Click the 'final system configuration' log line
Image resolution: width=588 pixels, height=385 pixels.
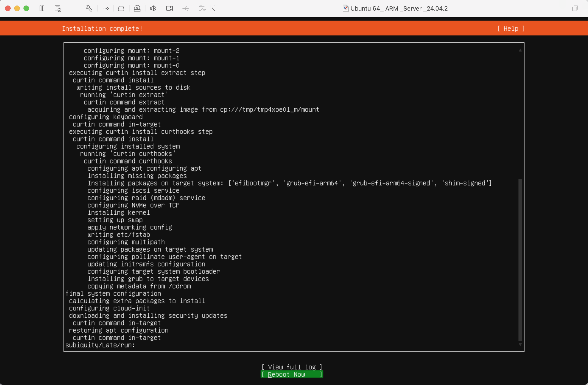pyautogui.click(x=113, y=293)
